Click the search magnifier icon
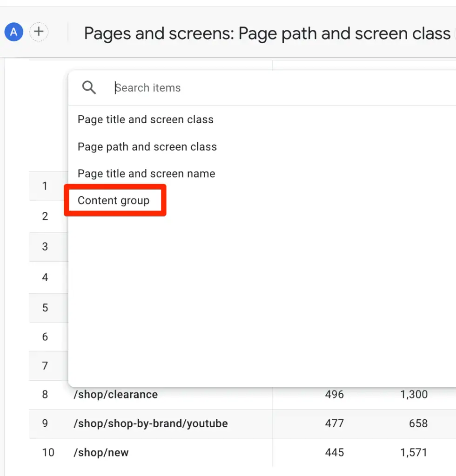 point(88,87)
